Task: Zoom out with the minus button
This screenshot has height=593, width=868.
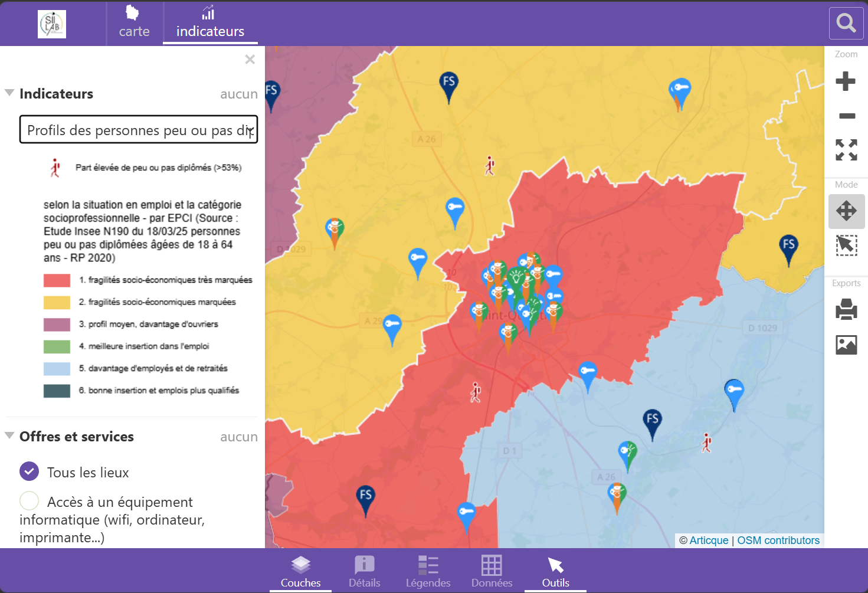Action: pyautogui.click(x=847, y=116)
